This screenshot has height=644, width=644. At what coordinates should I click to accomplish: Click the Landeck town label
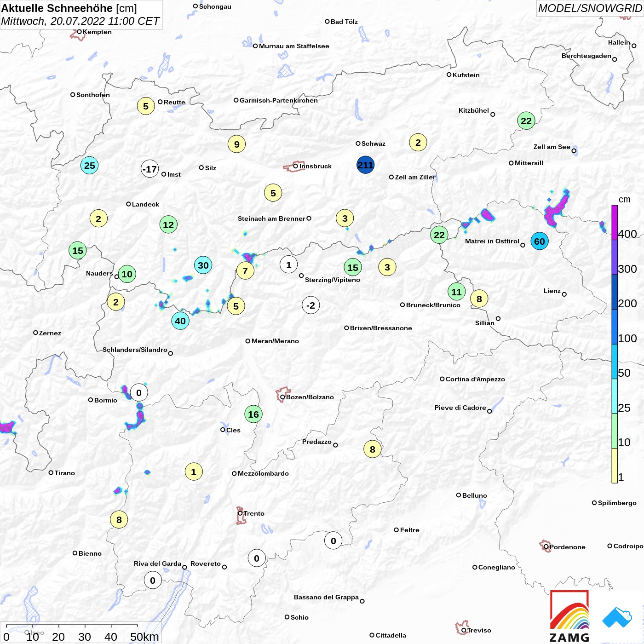[x=145, y=204]
